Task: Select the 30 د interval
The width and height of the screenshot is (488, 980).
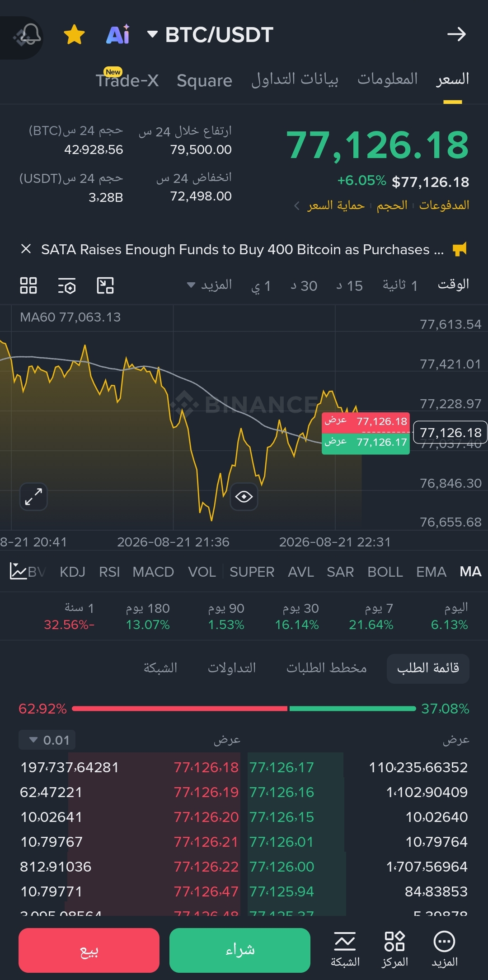Action: [x=304, y=286]
